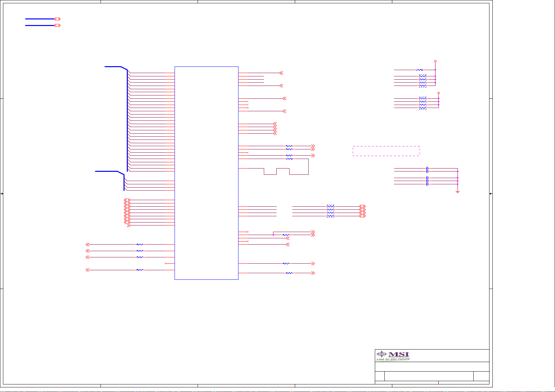Viewport: 555px width, 392px height.
Task: Select the four-resistor pack right of the IC
Action: (330, 211)
